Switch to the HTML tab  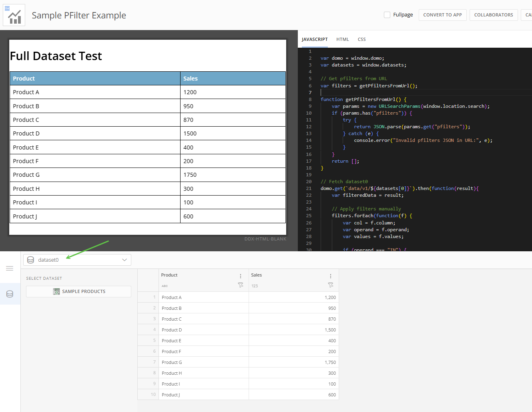(343, 39)
